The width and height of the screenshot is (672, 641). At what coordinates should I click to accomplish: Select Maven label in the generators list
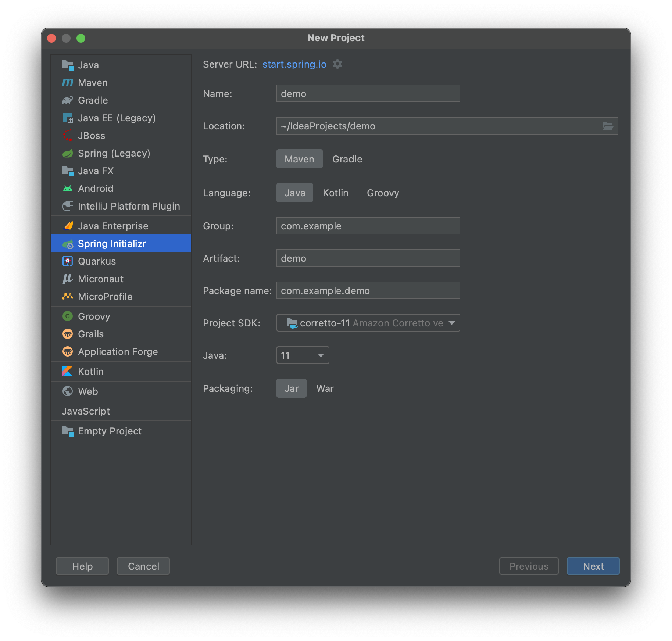pyautogui.click(x=93, y=83)
